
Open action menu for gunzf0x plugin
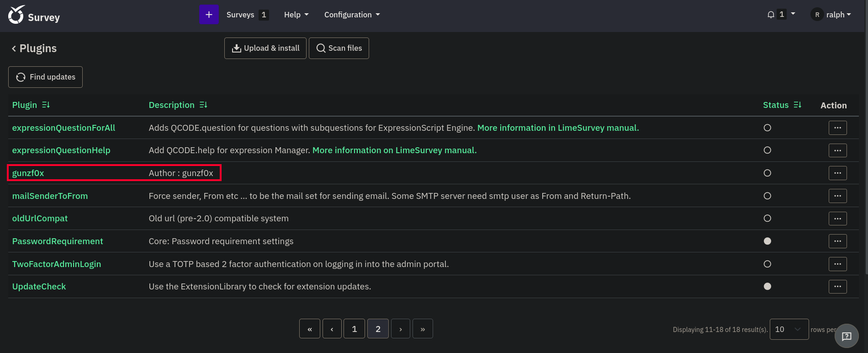(837, 173)
